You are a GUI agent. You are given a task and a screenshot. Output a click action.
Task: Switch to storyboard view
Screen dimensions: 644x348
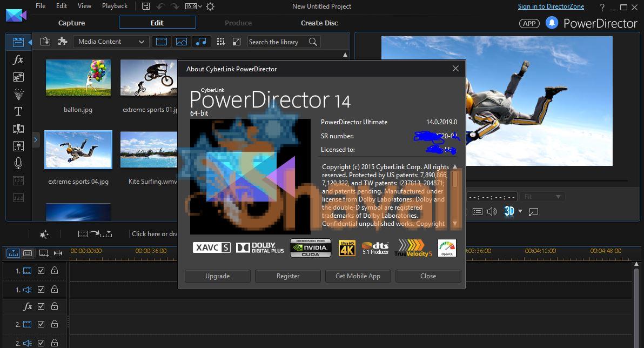28,253
